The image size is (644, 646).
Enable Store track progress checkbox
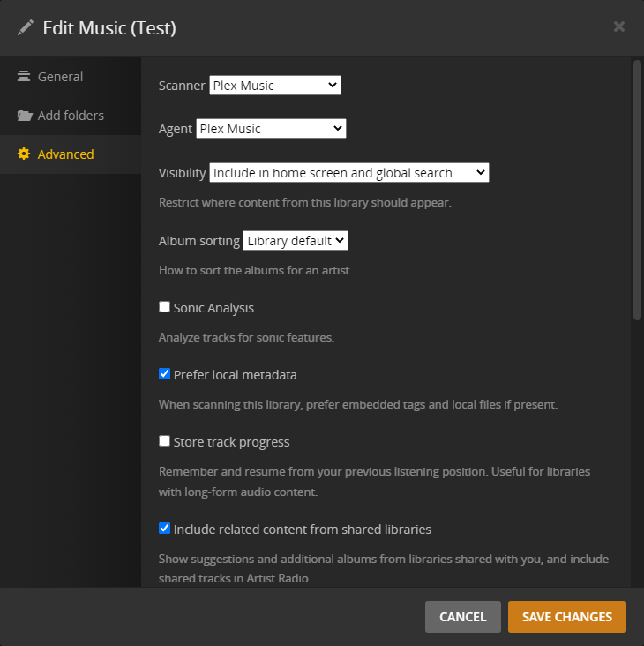pos(164,441)
